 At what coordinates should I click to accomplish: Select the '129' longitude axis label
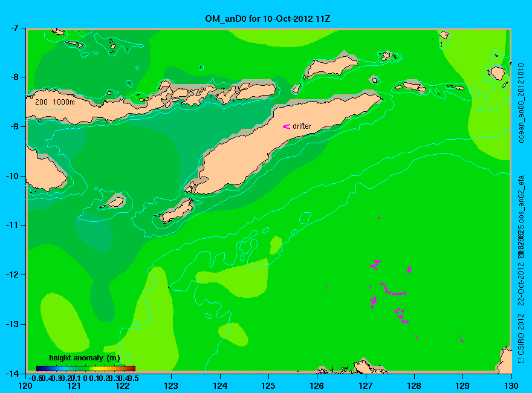click(463, 386)
